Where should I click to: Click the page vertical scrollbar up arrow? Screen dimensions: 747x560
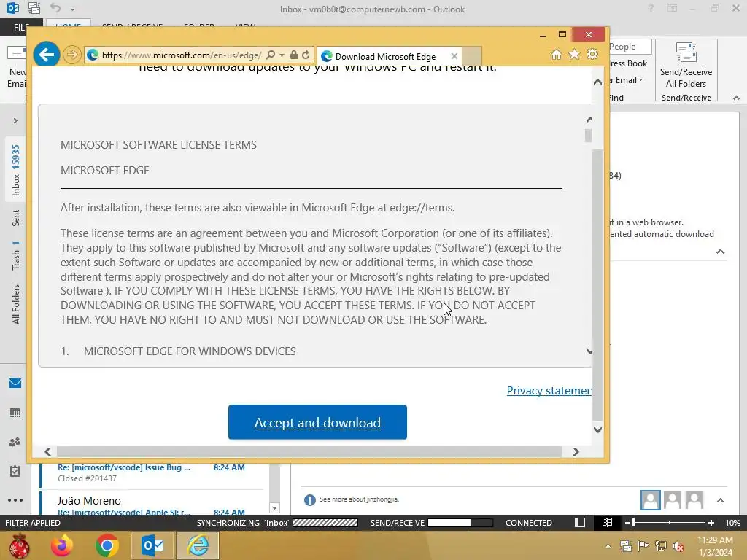click(597, 82)
